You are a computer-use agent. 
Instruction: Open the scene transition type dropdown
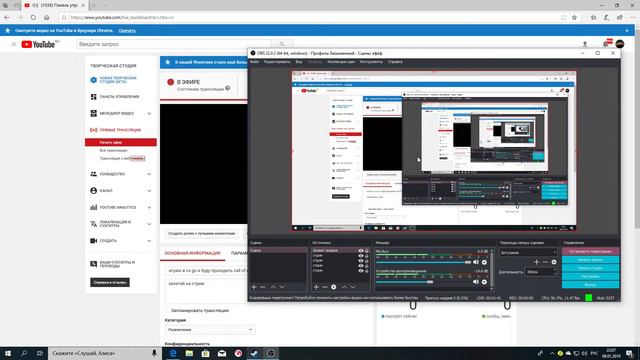point(528,253)
